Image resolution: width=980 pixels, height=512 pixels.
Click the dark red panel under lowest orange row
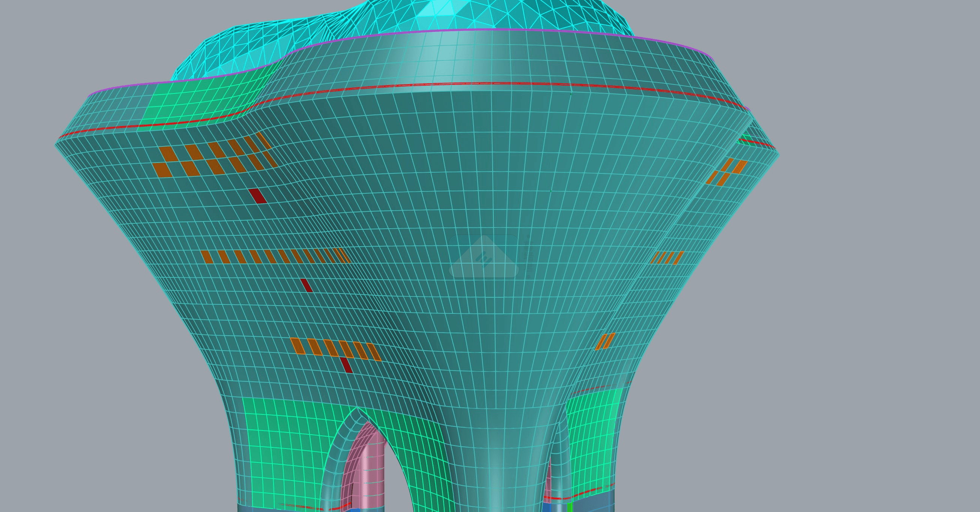pos(346,365)
